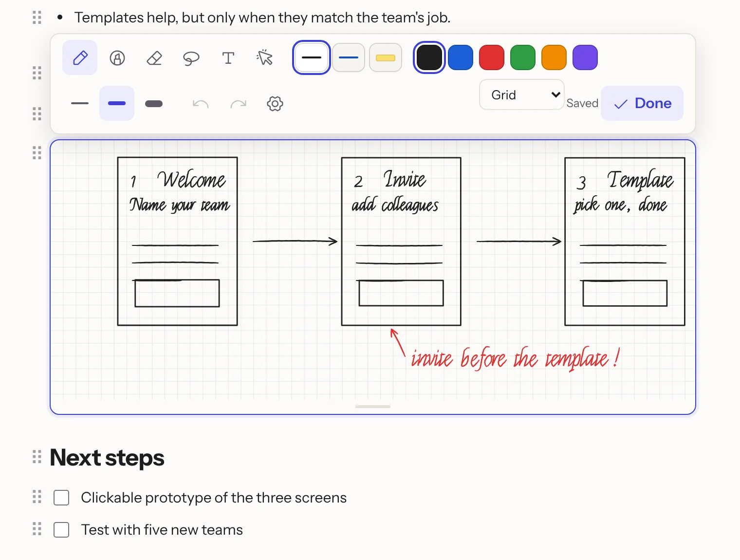740x560 pixels.
Task: Activate the Eraser tool
Action: click(x=154, y=58)
